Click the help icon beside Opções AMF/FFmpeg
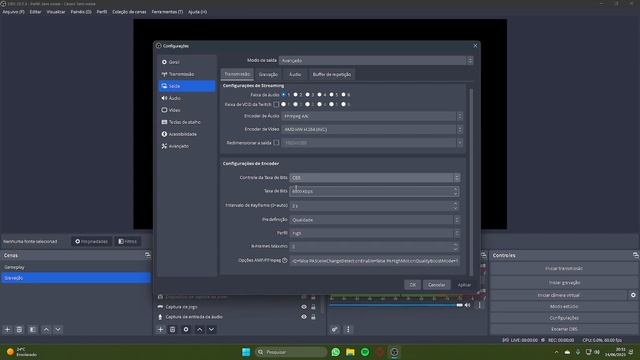 (x=284, y=260)
